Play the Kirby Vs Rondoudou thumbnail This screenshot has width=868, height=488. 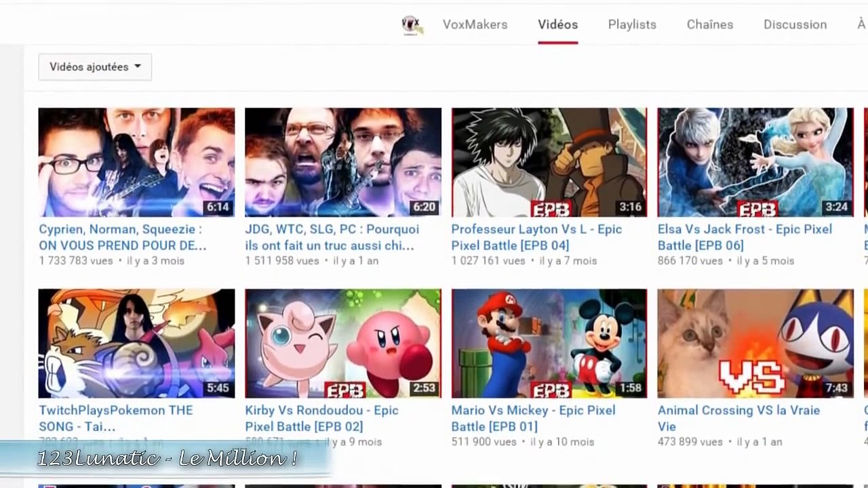[343, 344]
